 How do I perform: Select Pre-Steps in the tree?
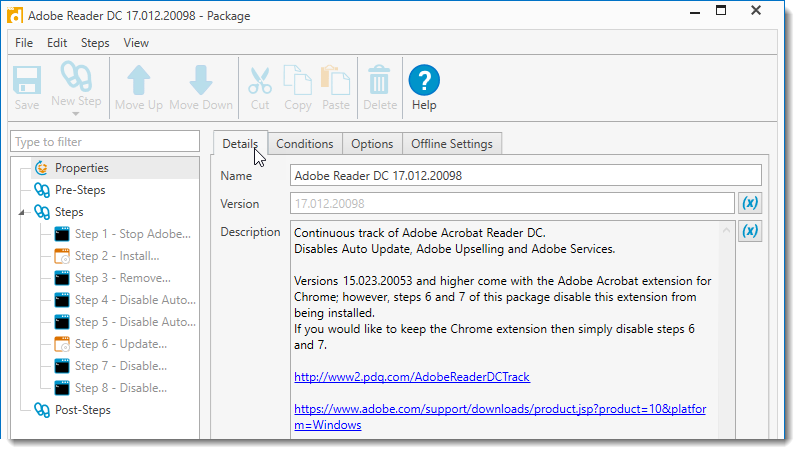pos(80,190)
